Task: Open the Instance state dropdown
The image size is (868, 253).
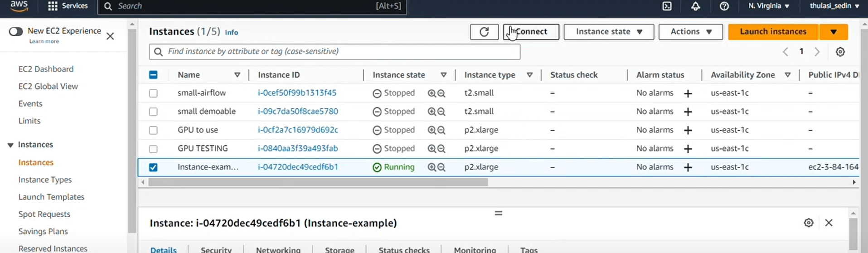Action: (x=608, y=32)
